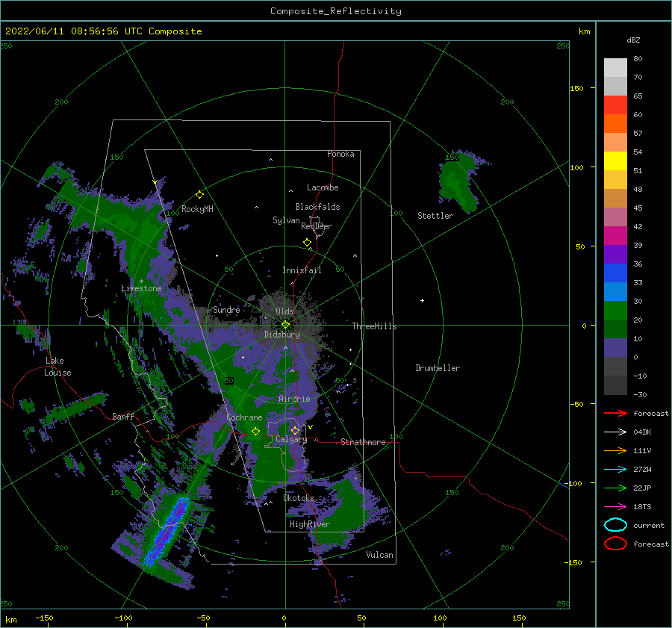Select the Blackfalds label

317,207
